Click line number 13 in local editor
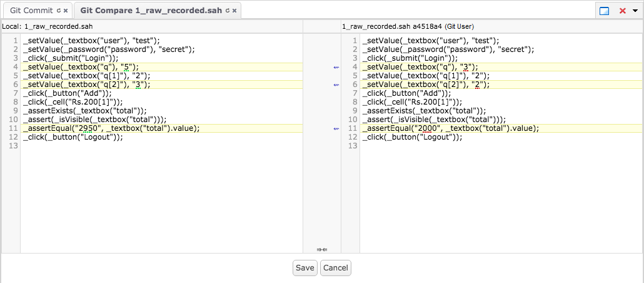644x283 pixels. click(x=14, y=146)
